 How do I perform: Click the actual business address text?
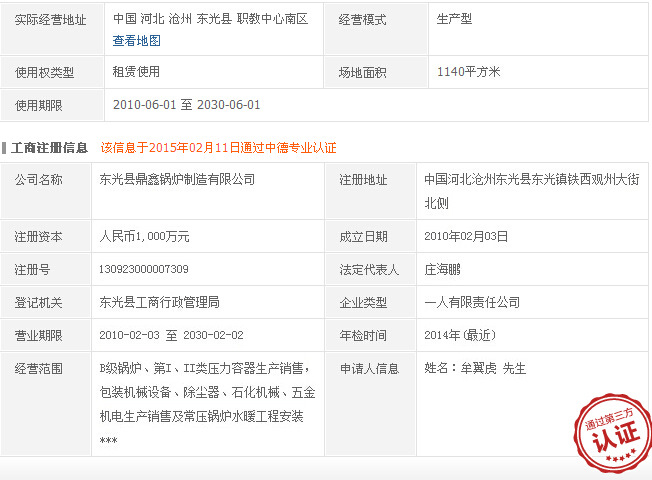(210, 19)
